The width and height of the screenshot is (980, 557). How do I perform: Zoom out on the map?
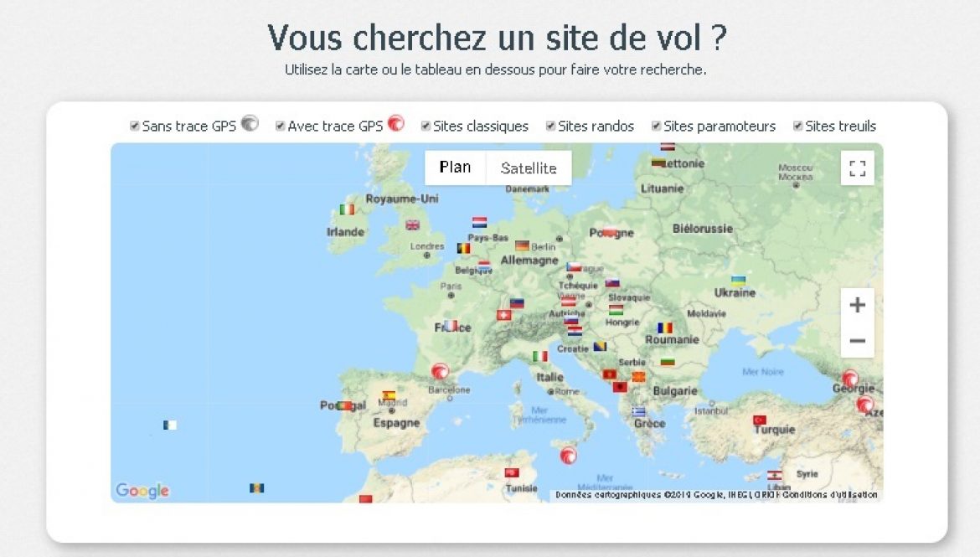tap(858, 341)
